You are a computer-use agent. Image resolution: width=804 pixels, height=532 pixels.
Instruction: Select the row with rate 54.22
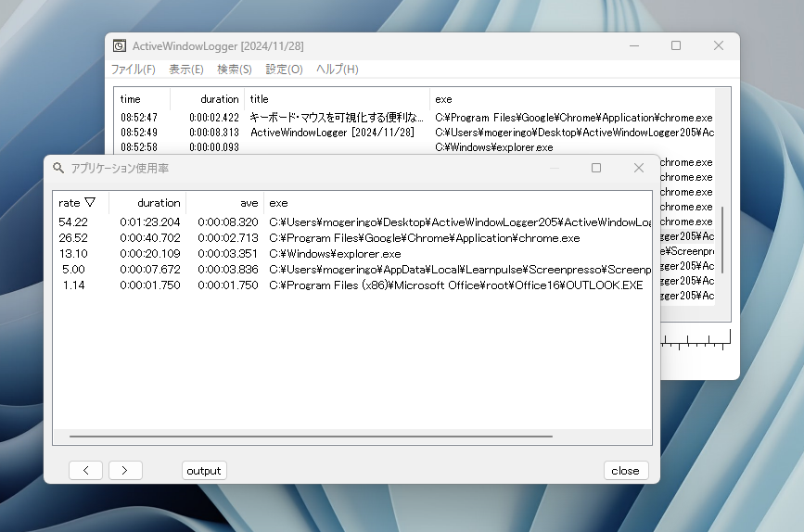point(352,222)
